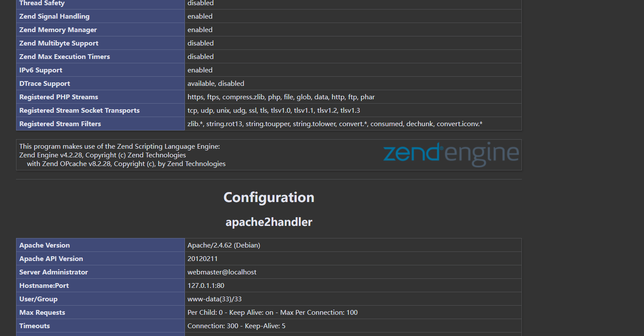The width and height of the screenshot is (644, 336).
Task: Click the Max Requests value cell
Action: [x=353, y=312]
